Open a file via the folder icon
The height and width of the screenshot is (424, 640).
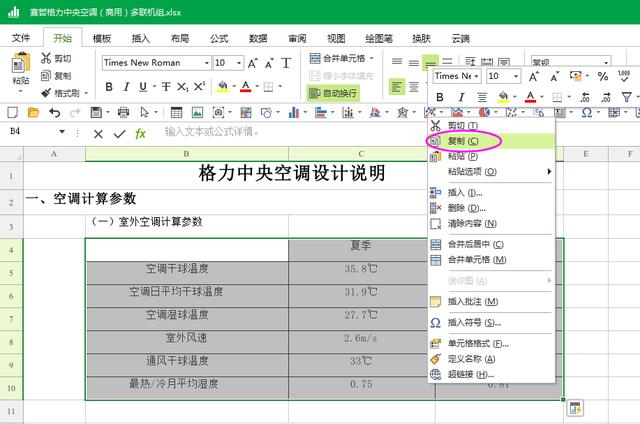coord(33,112)
